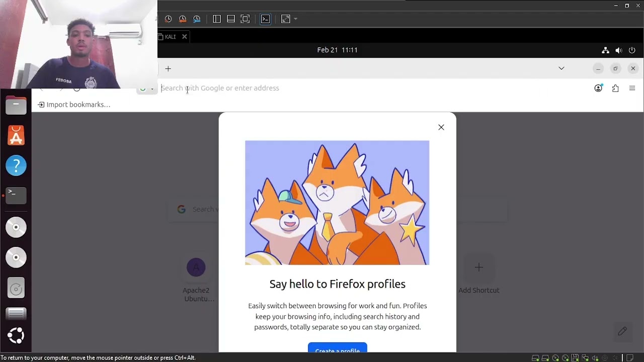Click the Google search box on new tab
This screenshot has height=362, width=644.
(x=337, y=209)
